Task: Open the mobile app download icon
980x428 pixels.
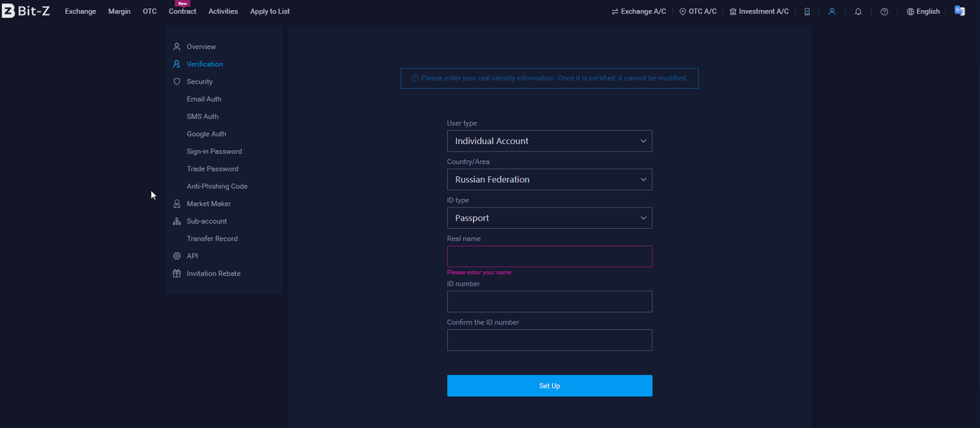Action: tap(807, 11)
